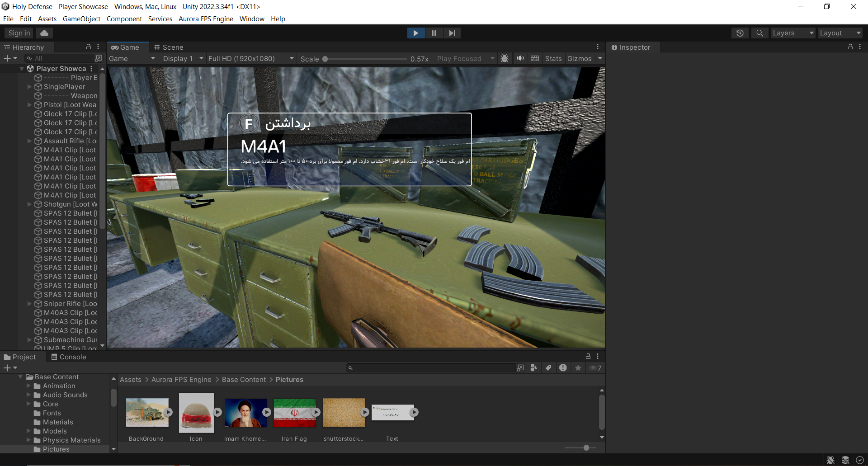Open Full HD resolution dropdown

pos(251,59)
